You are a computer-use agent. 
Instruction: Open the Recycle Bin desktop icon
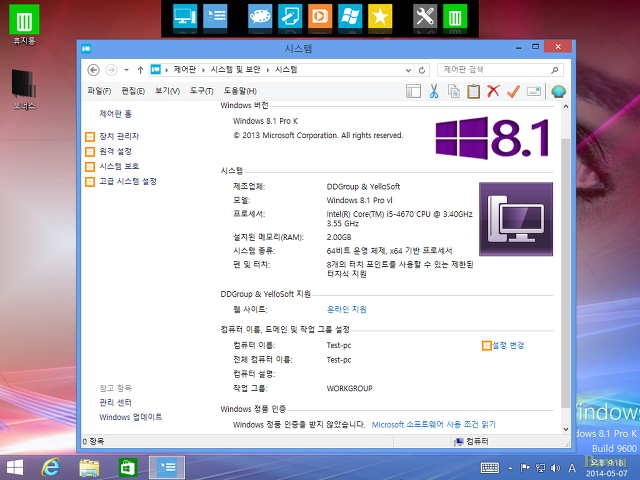(24, 24)
